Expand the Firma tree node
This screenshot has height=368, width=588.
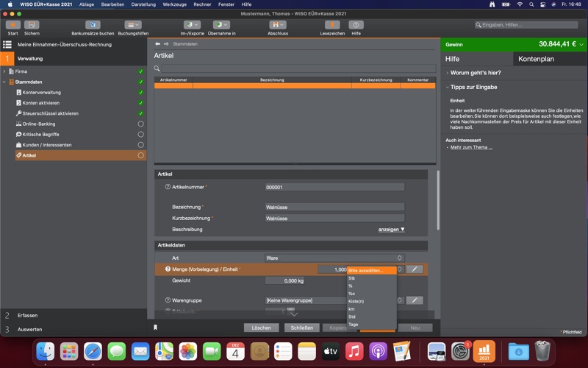click(4, 71)
